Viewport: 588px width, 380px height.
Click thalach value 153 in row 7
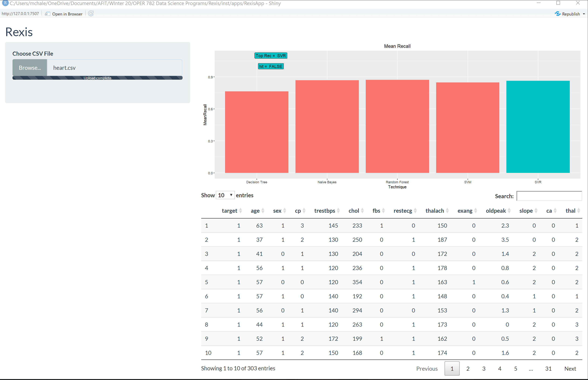[x=442, y=310]
